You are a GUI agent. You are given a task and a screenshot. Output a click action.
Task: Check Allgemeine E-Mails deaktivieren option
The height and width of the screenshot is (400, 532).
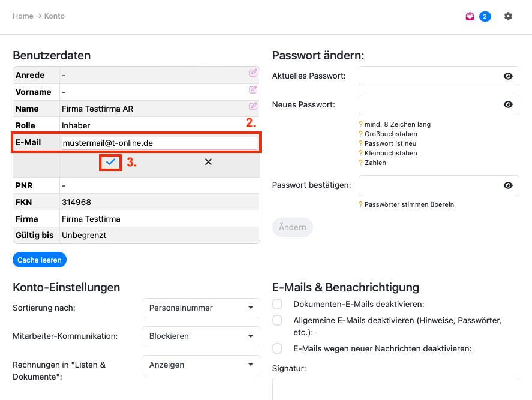coord(277,320)
